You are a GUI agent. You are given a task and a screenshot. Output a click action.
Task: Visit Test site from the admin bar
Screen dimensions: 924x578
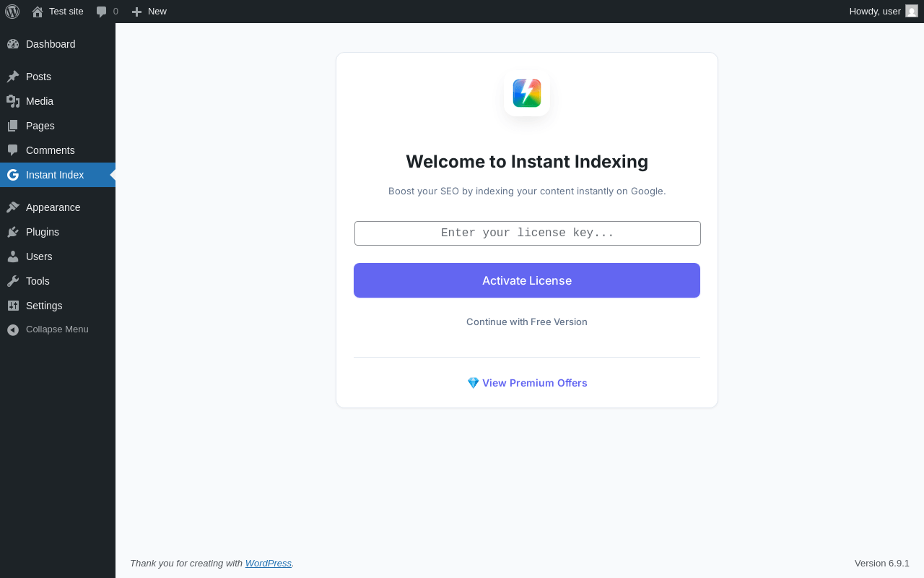pyautogui.click(x=58, y=12)
